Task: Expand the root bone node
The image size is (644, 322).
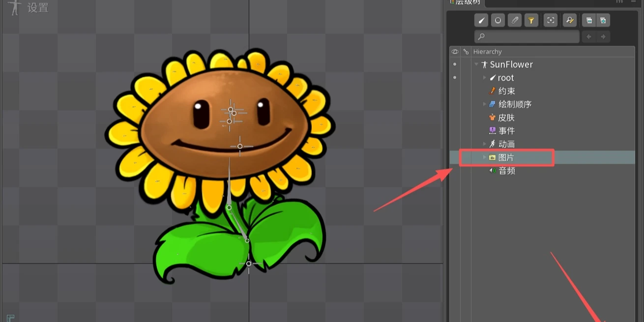Action: [x=484, y=78]
